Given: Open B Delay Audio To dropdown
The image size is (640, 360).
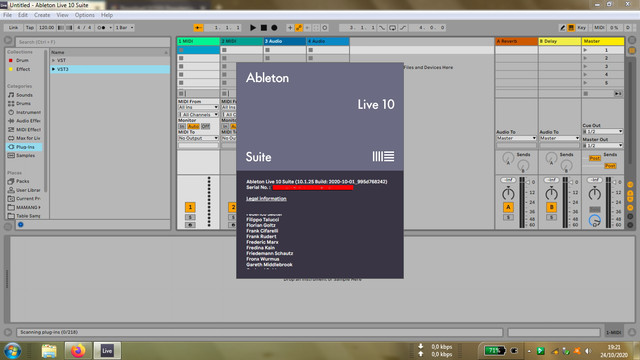Looking at the screenshot, I should click(x=559, y=138).
